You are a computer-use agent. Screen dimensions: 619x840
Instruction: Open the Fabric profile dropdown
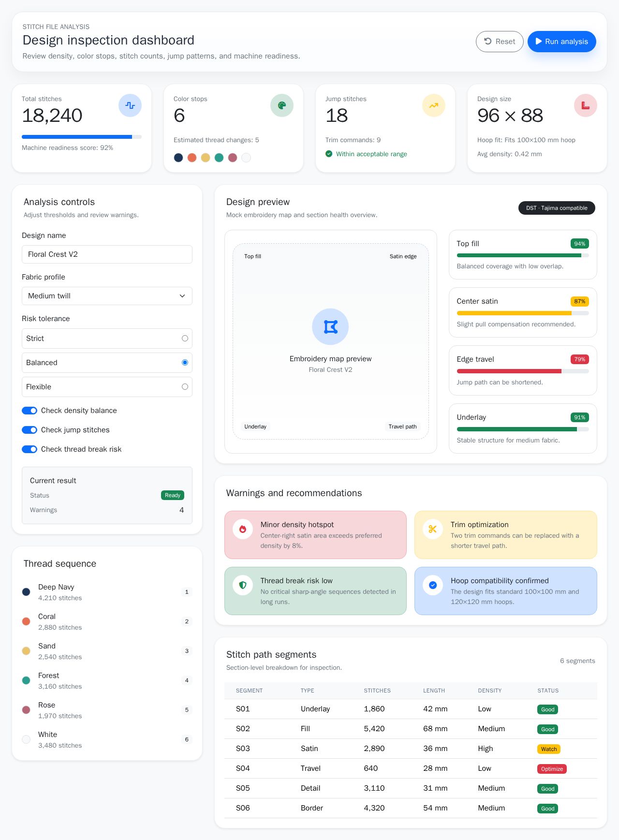click(107, 296)
